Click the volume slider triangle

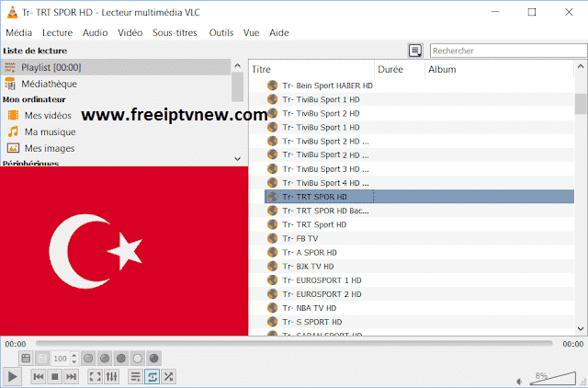[553, 378]
